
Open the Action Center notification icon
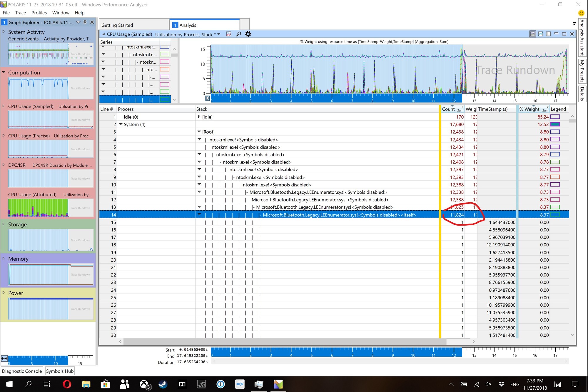tap(575, 384)
